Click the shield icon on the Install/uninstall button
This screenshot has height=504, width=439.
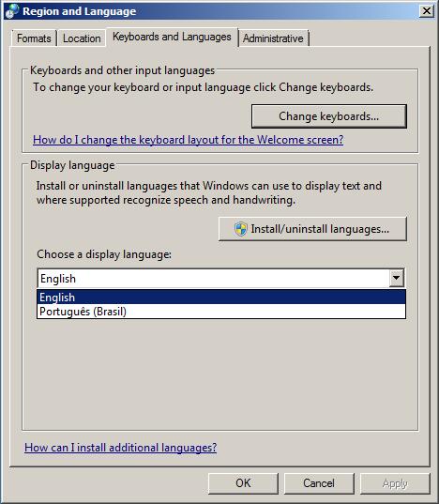click(x=240, y=229)
